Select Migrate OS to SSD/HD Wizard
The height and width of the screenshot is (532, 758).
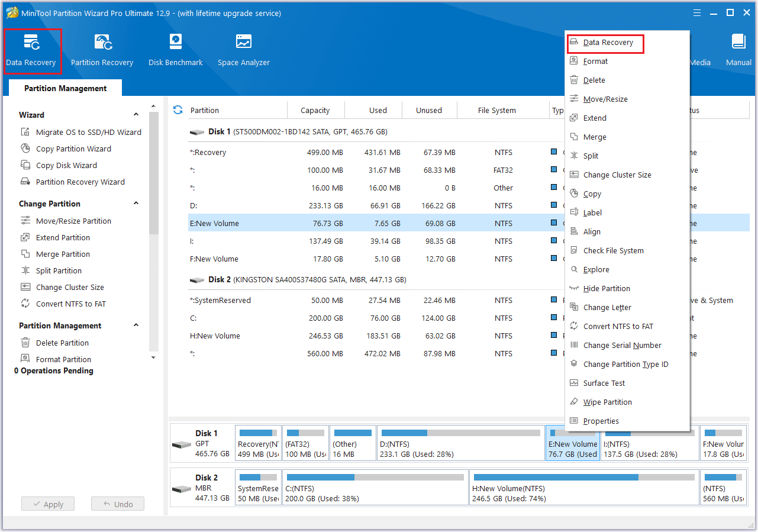point(81,133)
